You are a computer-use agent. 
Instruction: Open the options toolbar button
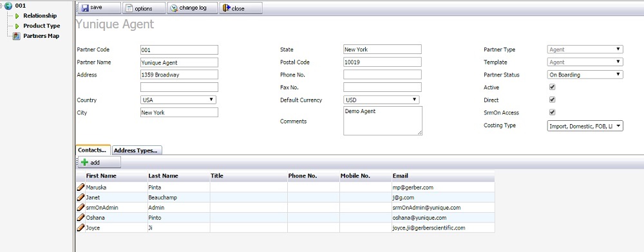[x=144, y=8]
